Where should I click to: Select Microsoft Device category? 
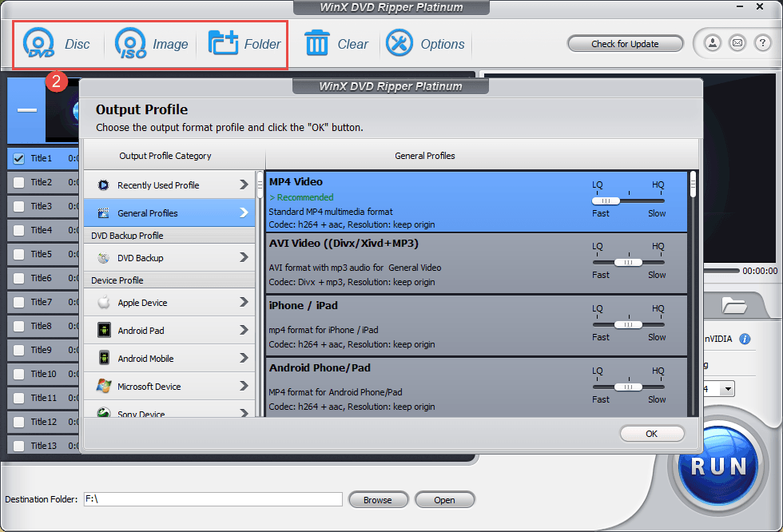coord(169,387)
